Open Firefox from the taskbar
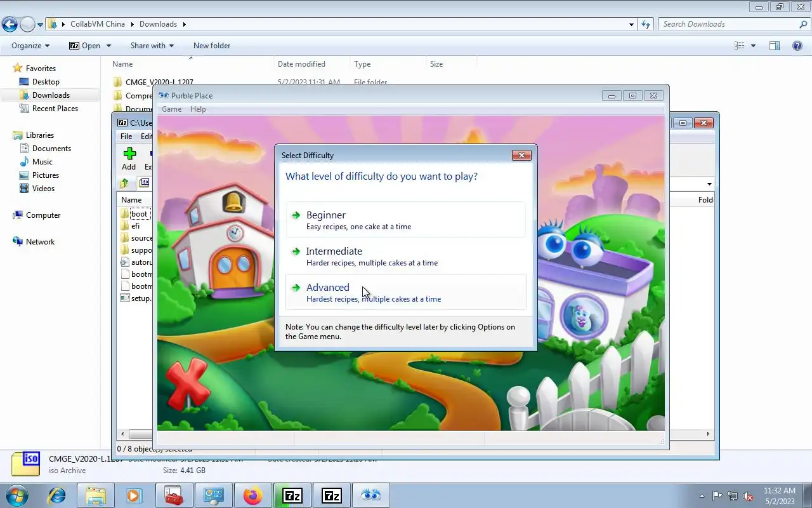Image resolution: width=812 pixels, height=508 pixels. coord(252,495)
